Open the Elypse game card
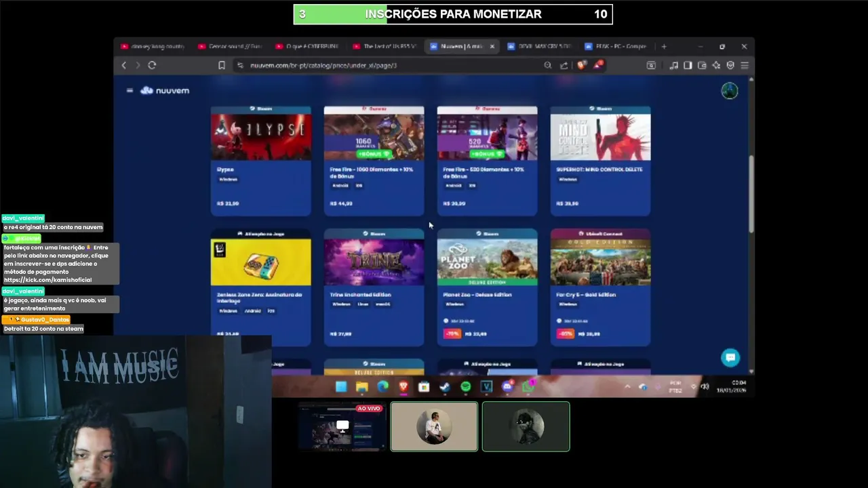 (x=261, y=161)
